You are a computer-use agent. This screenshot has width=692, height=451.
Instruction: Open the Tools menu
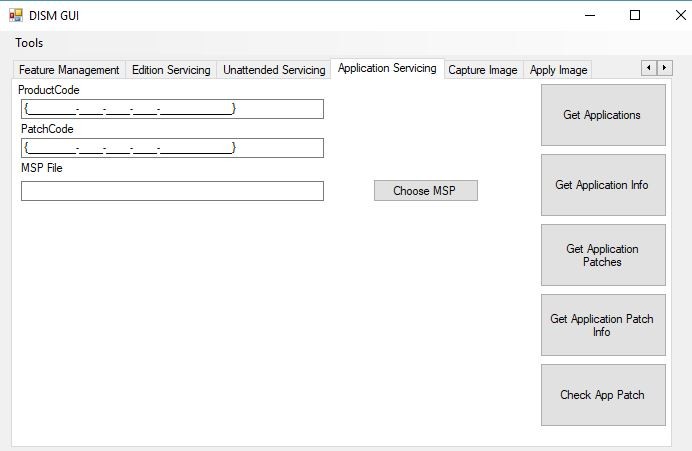[x=29, y=43]
